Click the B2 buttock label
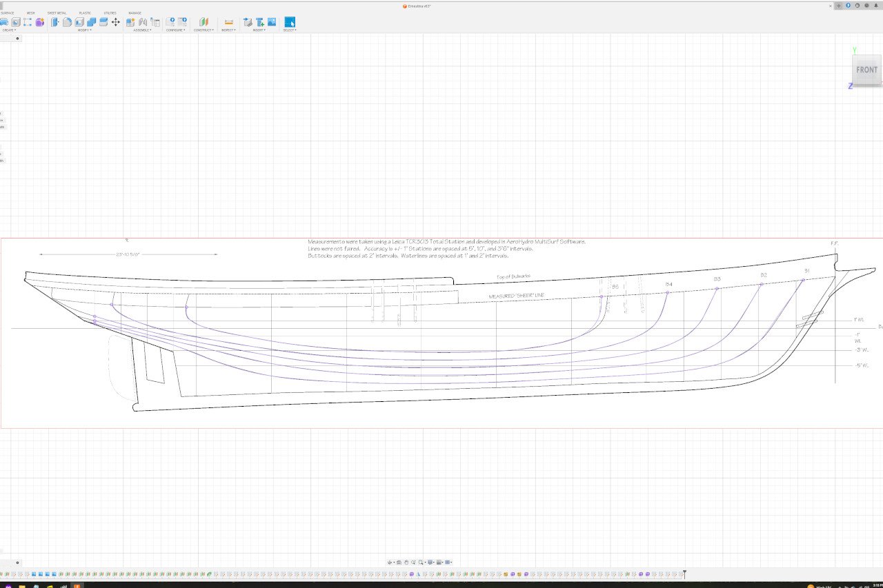This screenshot has height=588, width=883. tap(764, 275)
